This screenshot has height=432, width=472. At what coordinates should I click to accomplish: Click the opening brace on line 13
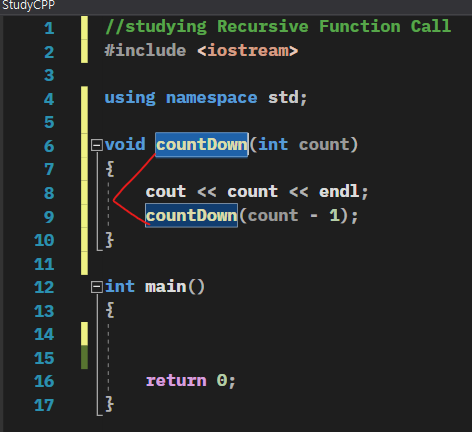(x=110, y=310)
